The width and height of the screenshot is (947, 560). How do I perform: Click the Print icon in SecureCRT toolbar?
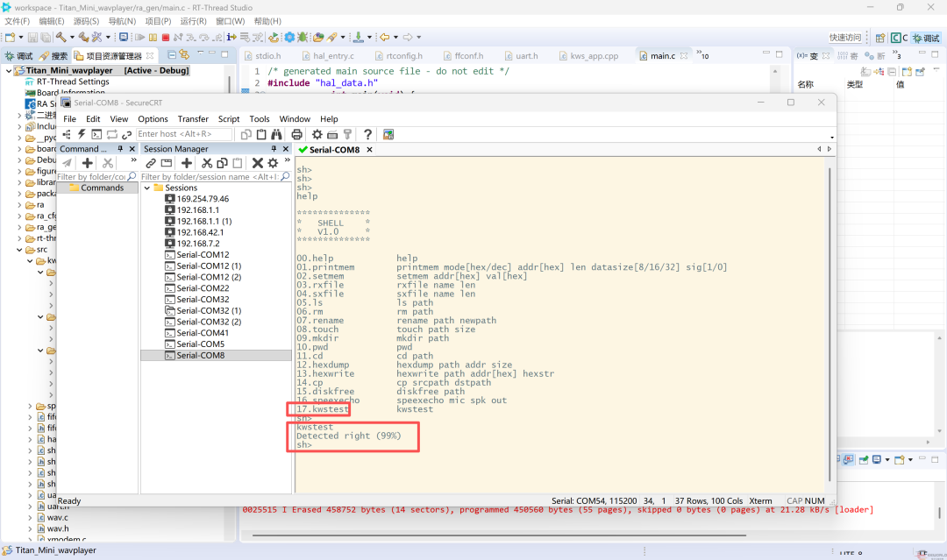(296, 134)
